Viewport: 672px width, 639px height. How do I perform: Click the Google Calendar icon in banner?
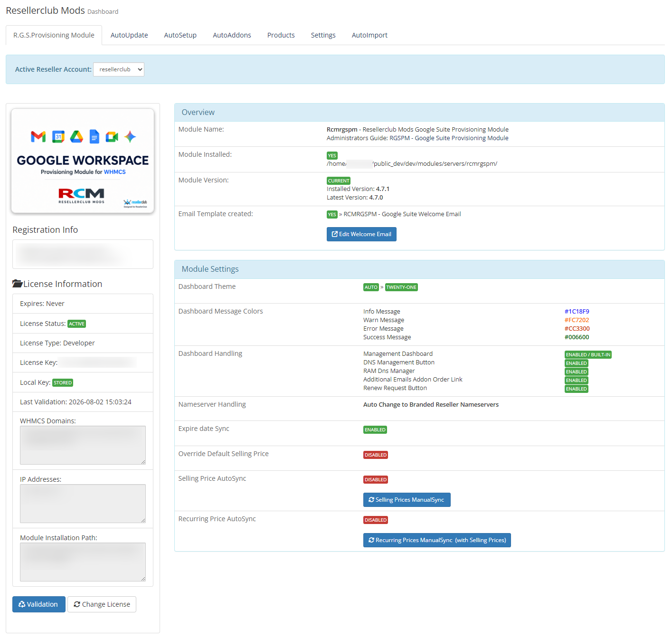58,137
